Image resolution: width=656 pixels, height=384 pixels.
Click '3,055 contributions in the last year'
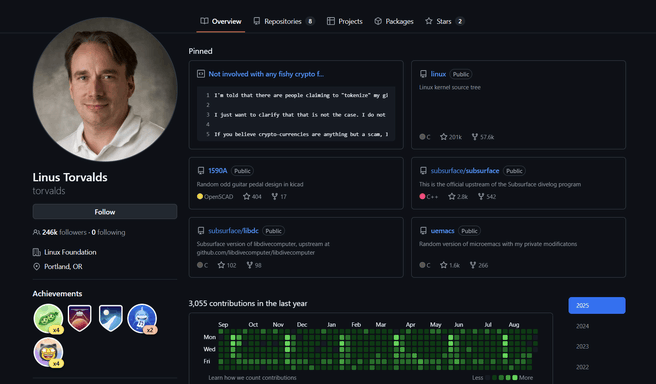tap(248, 304)
